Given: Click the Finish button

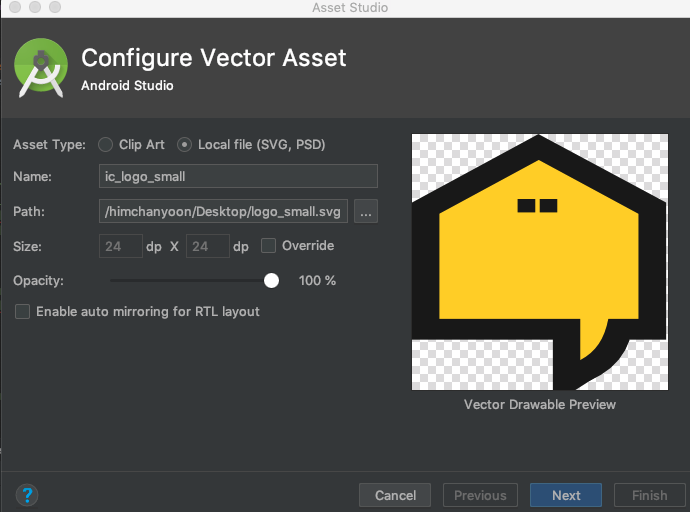Looking at the screenshot, I should pos(650,495).
